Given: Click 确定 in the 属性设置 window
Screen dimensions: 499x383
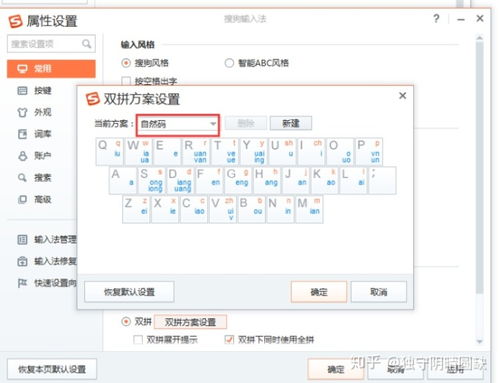Looking at the screenshot, I should pyautogui.click(x=336, y=369).
